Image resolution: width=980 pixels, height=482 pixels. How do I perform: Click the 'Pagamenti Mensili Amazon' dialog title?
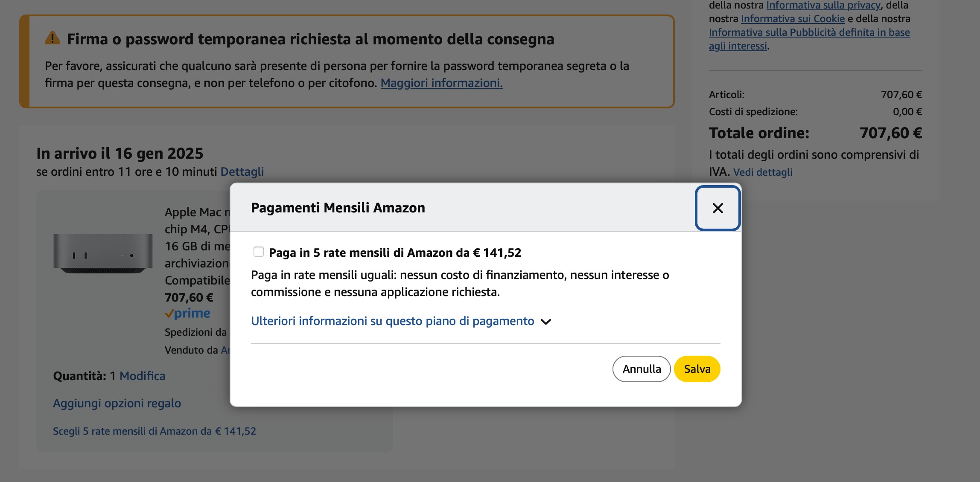[338, 208]
